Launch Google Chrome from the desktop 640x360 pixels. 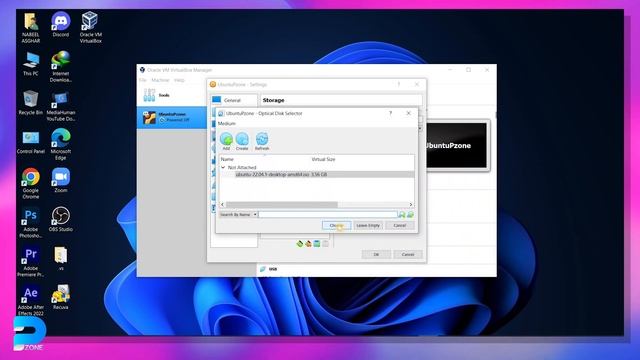point(31,184)
